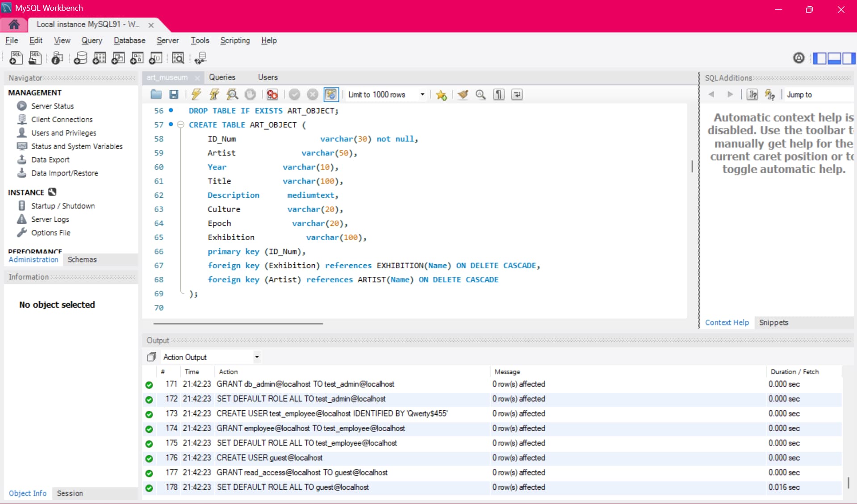Collapse the CREATE TABLE fold marker
The width and height of the screenshot is (857, 504).
coord(180,125)
